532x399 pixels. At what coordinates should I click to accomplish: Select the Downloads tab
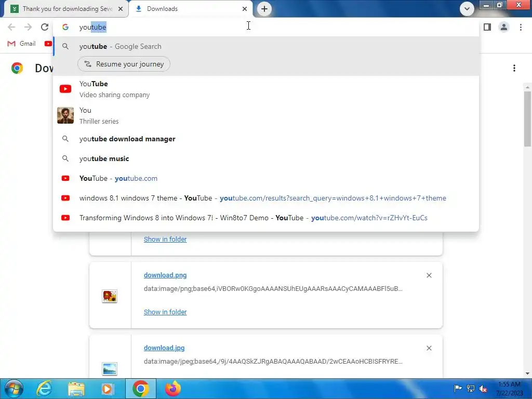[191, 9]
